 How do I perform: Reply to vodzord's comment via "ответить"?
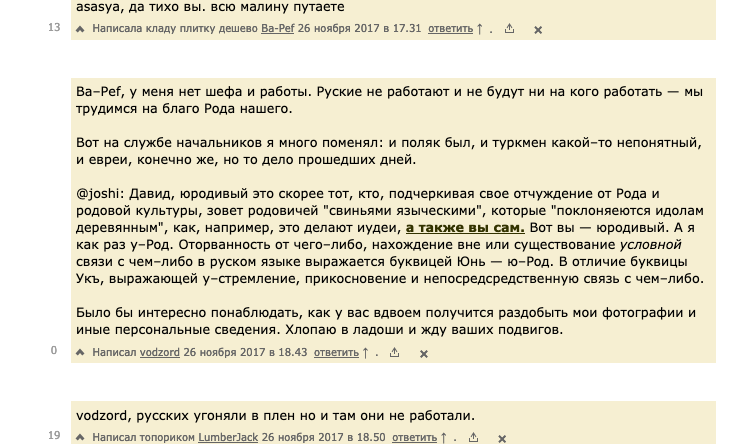pyautogui.click(x=335, y=352)
